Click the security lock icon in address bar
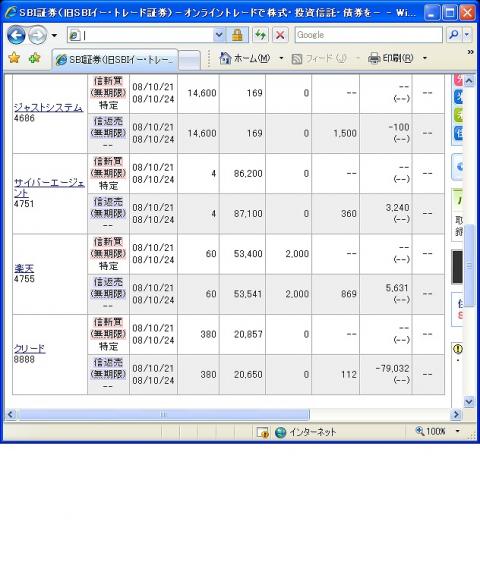 tap(237, 35)
